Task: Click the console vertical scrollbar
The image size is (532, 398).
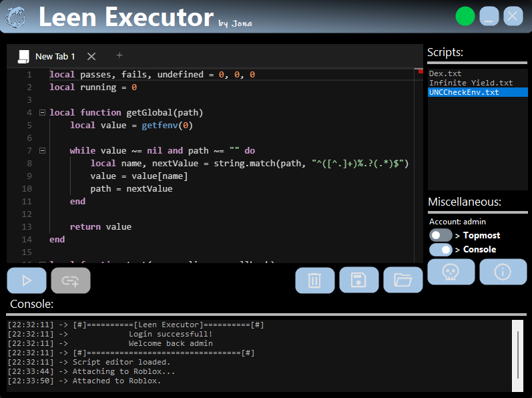Action: pyautogui.click(x=517, y=355)
